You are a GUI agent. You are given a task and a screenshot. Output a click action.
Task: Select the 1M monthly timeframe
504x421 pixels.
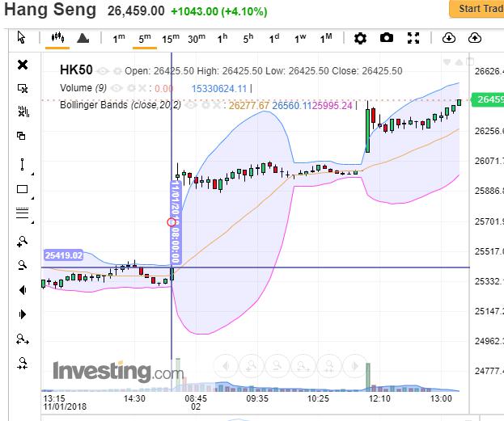click(326, 39)
